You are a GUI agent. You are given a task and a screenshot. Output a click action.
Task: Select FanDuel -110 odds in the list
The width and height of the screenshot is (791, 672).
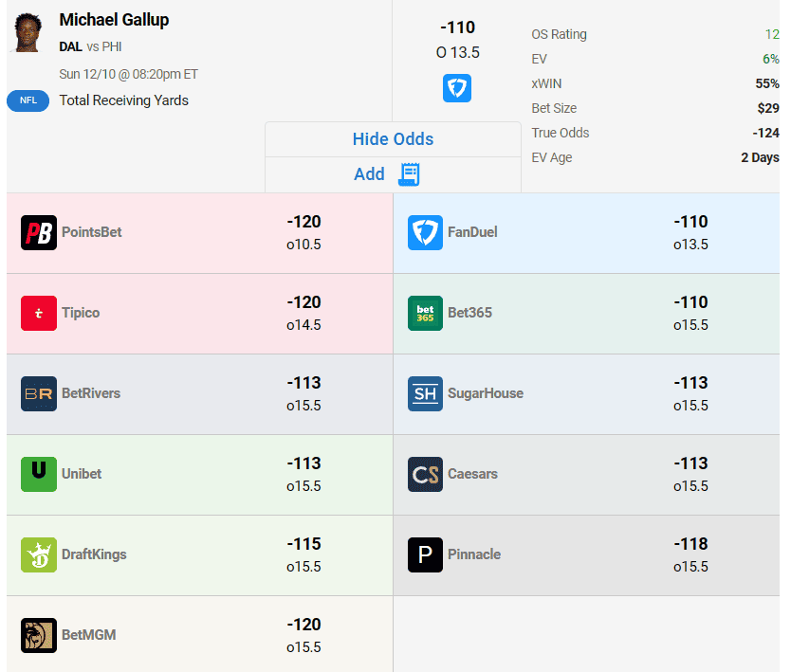690,223
